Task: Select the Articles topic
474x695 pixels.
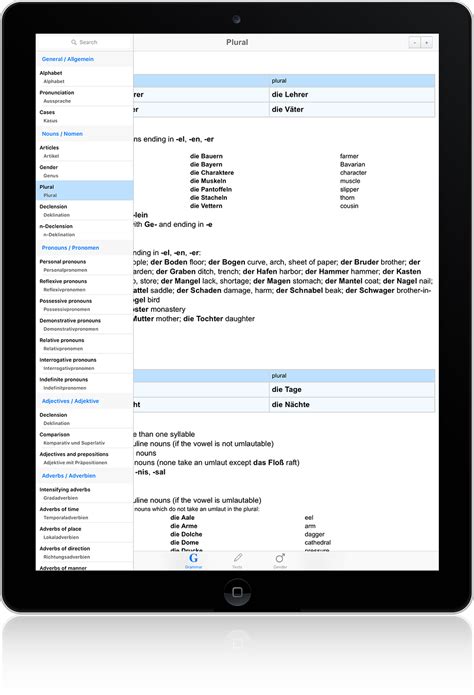Action: coord(84,152)
